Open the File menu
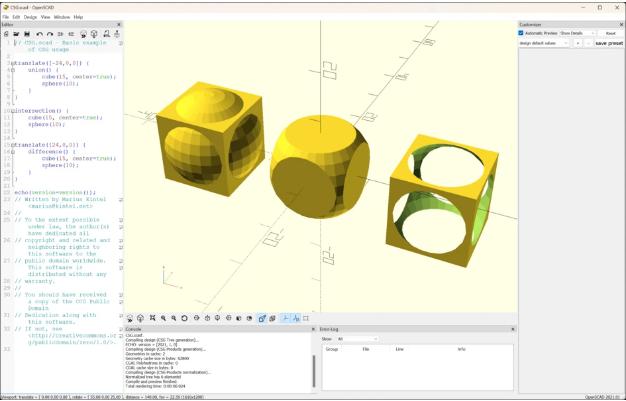The image size is (626, 401). click(6, 17)
